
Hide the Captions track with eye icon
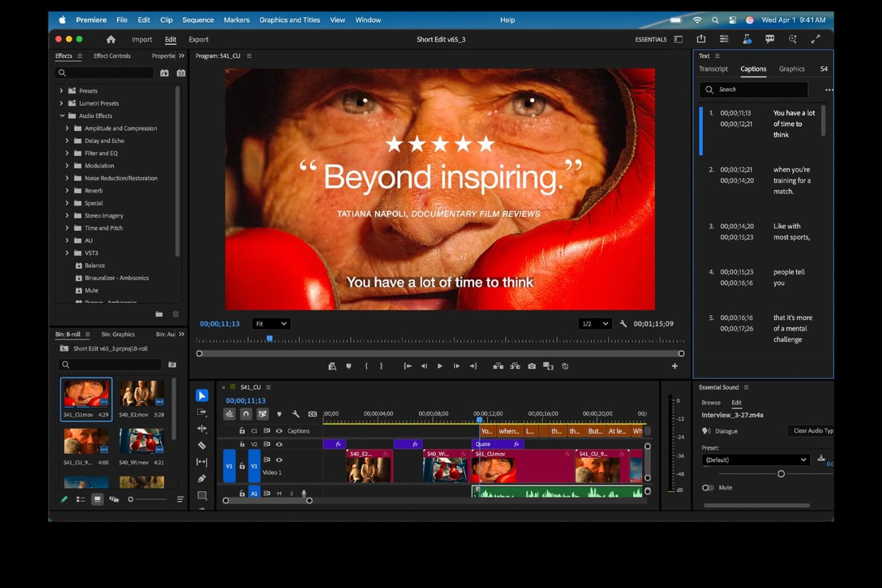pos(279,431)
